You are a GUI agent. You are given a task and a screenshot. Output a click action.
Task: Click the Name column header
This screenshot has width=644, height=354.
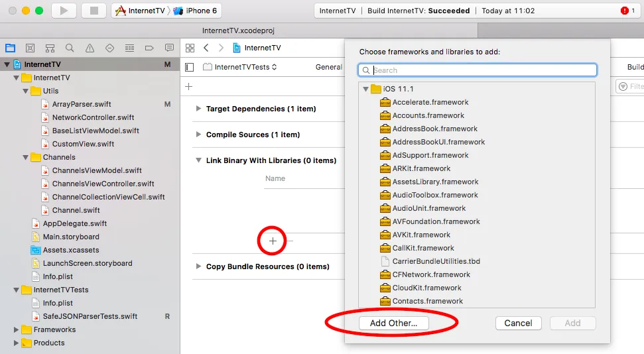click(x=275, y=178)
